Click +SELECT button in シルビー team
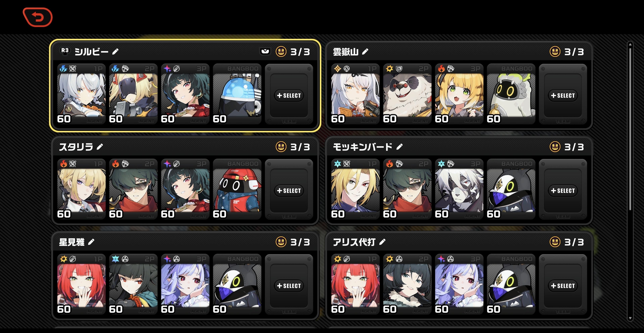This screenshot has width=644, height=333. 289,96
